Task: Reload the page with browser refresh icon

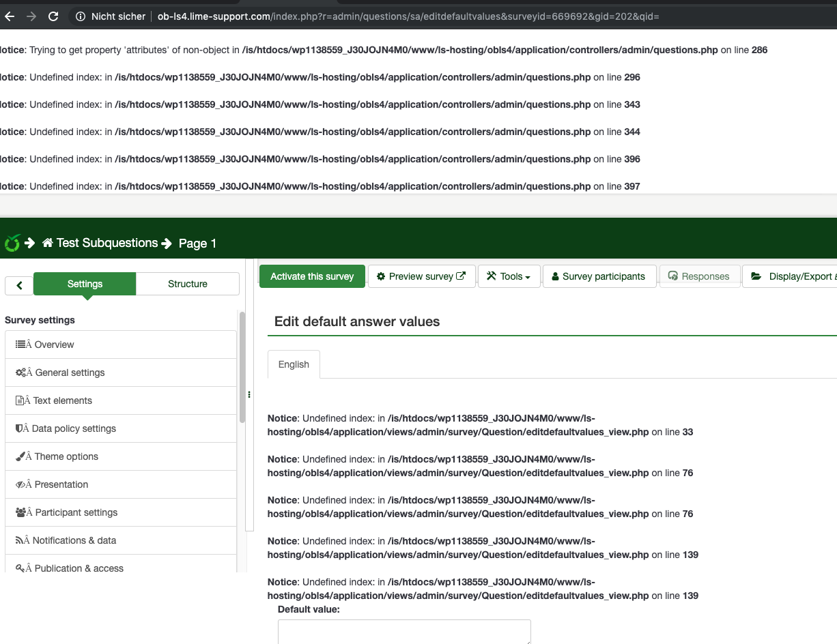Action: [x=53, y=16]
